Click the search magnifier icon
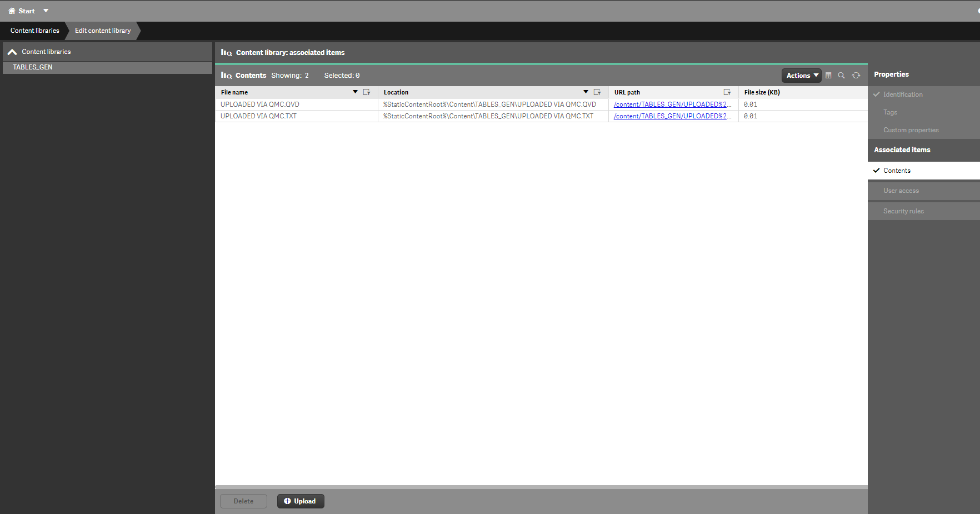 842,76
